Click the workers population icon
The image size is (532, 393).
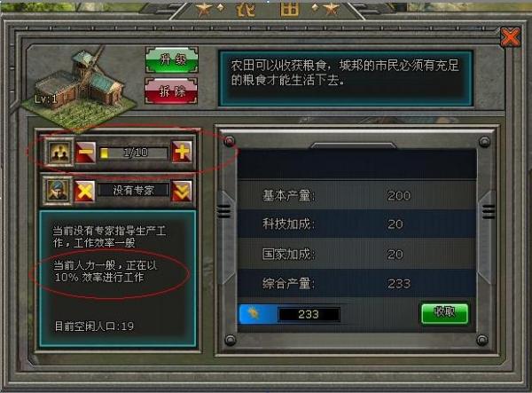click(x=59, y=153)
